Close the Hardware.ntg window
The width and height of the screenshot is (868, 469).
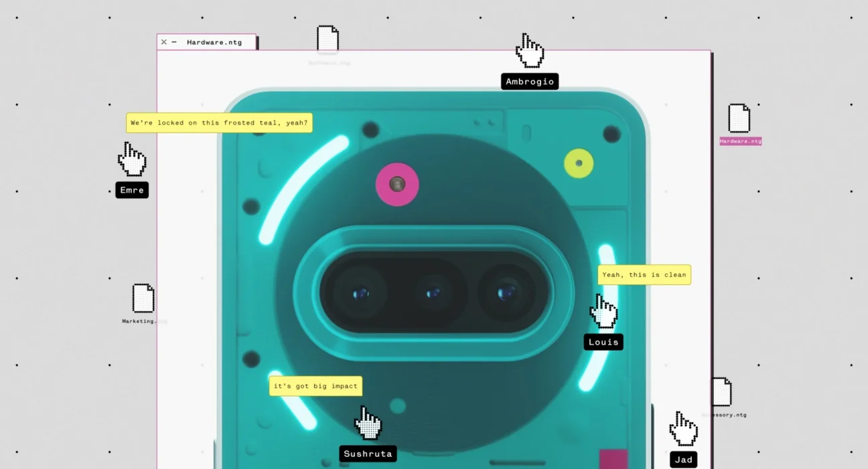tap(164, 42)
